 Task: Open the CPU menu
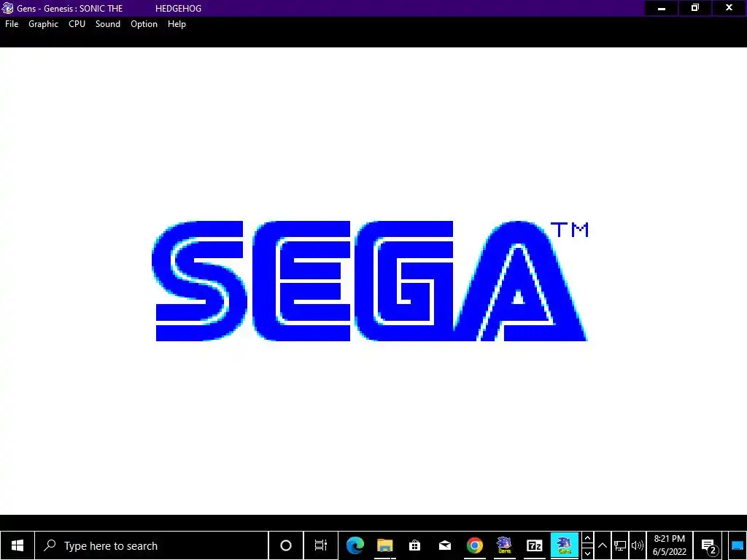click(x=77, y=24)
